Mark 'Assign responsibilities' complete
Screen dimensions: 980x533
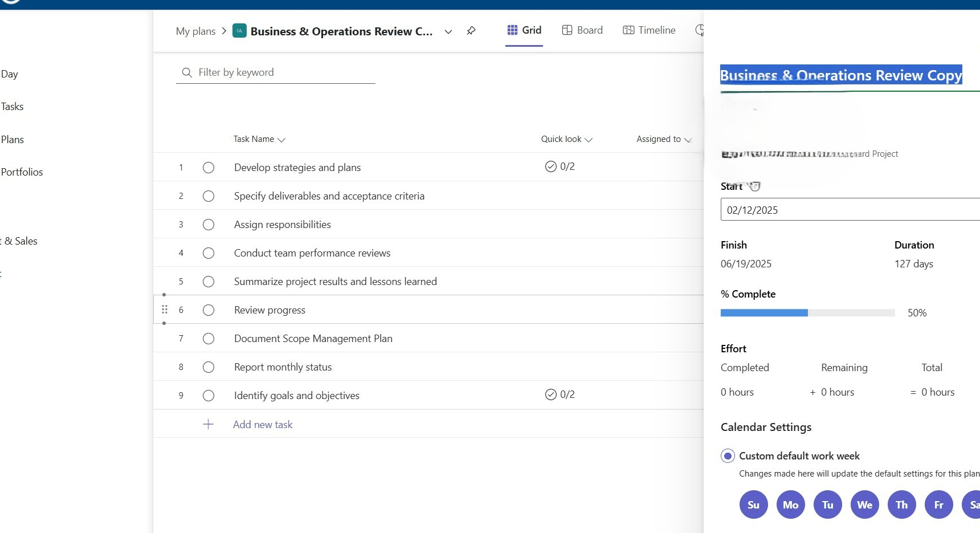[x=209, y=225]
